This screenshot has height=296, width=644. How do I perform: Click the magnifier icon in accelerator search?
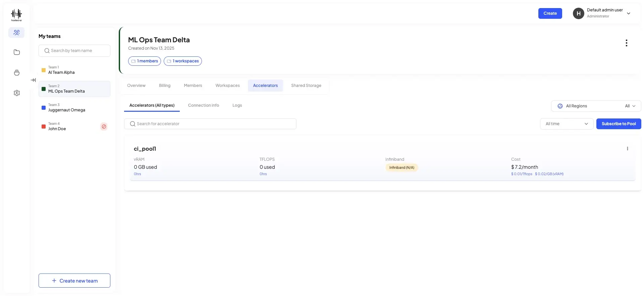(133, 124)
